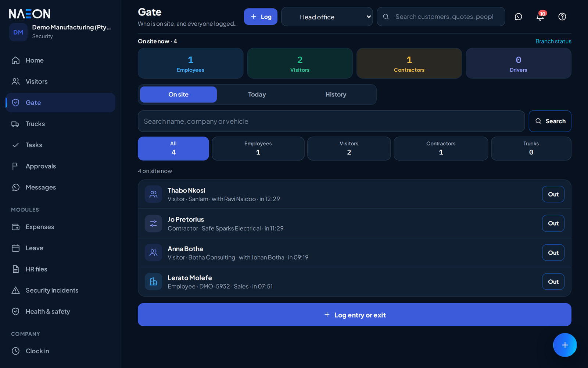This screenshot has height=368, width=588.
Task: Switch to the History tab
Action: [x=336, y=95]
